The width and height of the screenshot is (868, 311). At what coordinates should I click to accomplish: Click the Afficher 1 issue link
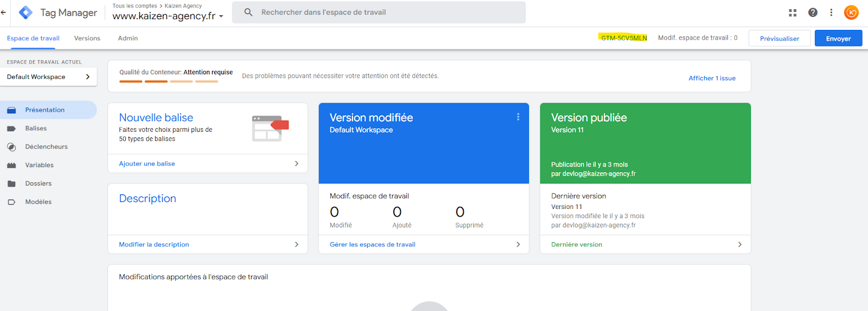[712, 78]
